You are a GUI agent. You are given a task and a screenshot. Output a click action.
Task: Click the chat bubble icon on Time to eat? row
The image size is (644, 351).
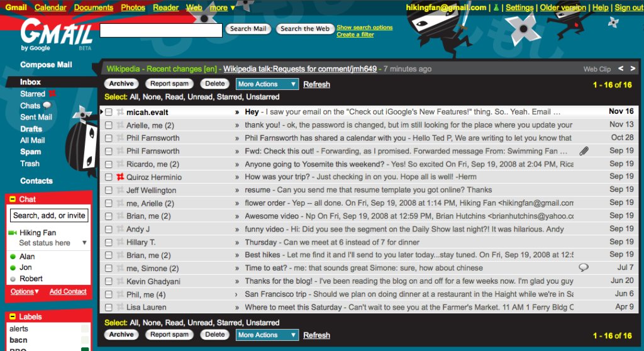point(584,267)
